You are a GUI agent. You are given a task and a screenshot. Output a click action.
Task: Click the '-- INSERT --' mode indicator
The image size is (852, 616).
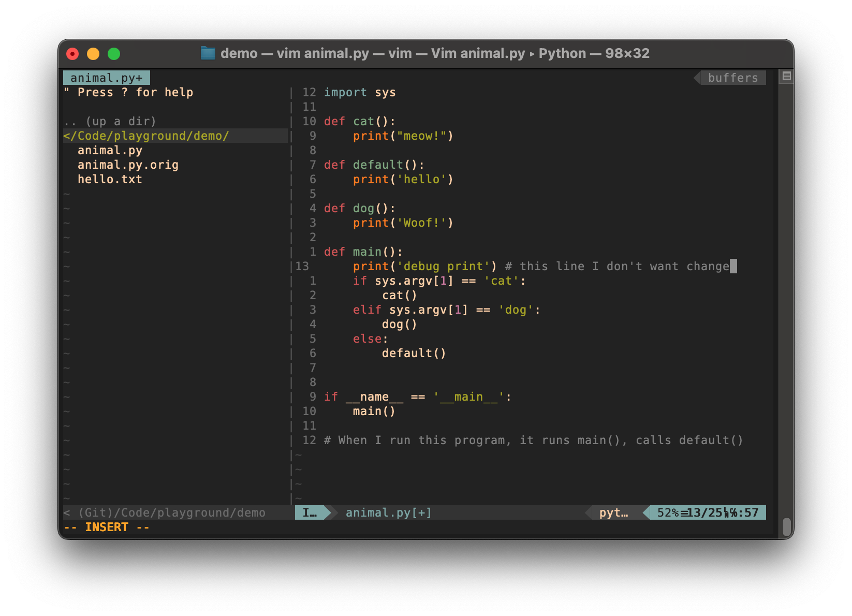click(x=106, y=526)
